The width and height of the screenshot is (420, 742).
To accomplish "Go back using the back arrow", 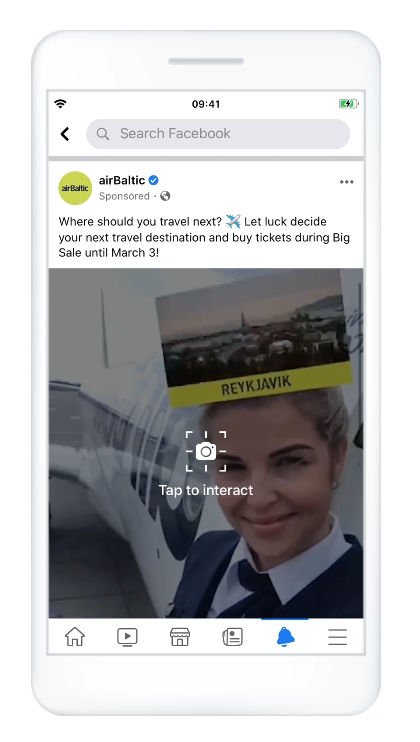I will [x=65, y=134].
